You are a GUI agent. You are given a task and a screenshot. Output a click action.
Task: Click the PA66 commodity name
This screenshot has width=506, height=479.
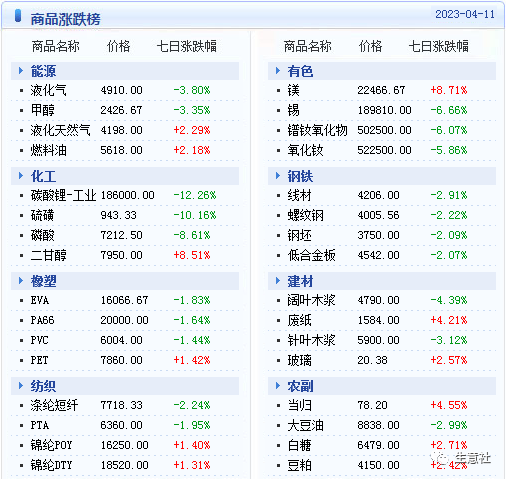point(42,320)
